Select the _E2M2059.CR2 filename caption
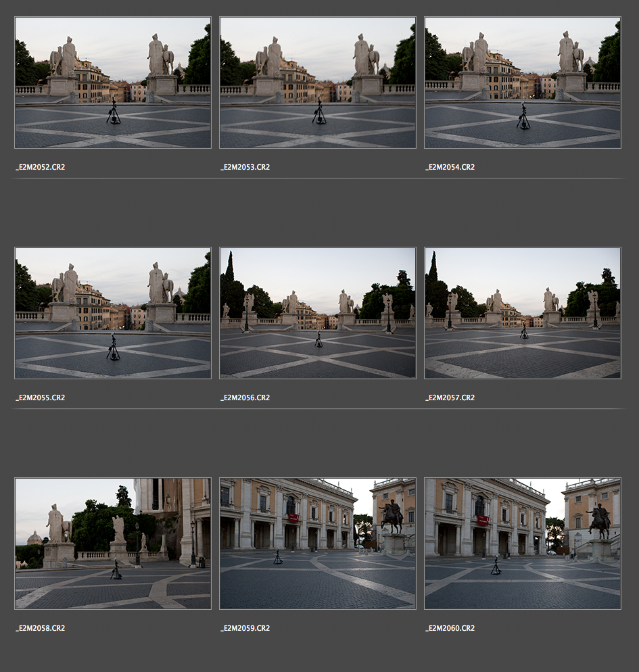Screen dimensions: 639x672 pyautogui.click(x=245, y=628)
